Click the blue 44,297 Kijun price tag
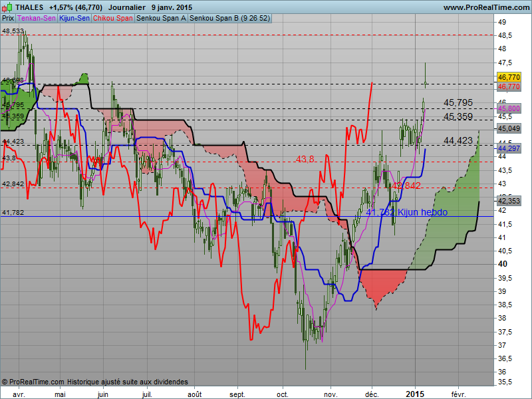Viewport: 532px width, 399px height. click(509, 148)
